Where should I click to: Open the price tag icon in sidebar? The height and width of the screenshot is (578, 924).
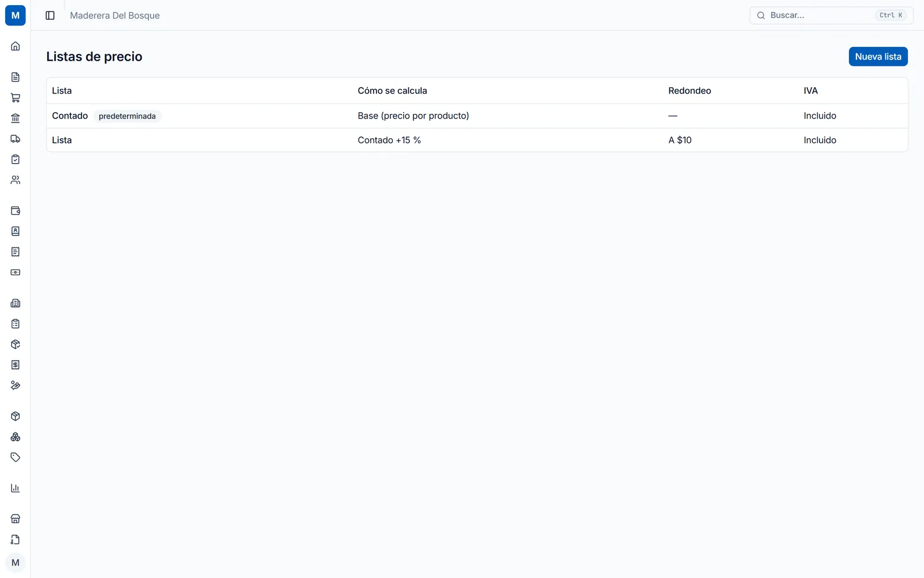[16, 457]
